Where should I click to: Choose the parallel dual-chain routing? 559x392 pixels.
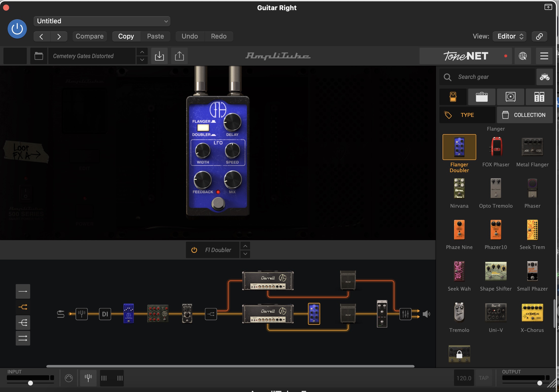(23, 338)
